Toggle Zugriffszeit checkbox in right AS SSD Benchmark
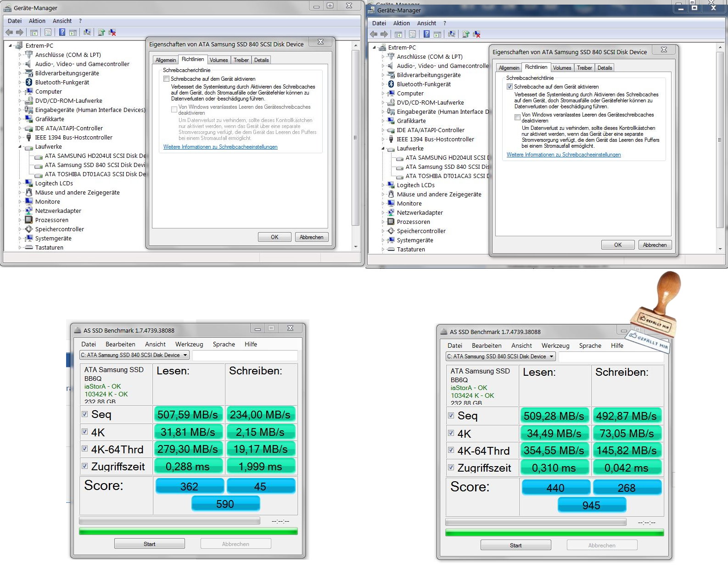728x579 pixels. click(x=451, y=468)
